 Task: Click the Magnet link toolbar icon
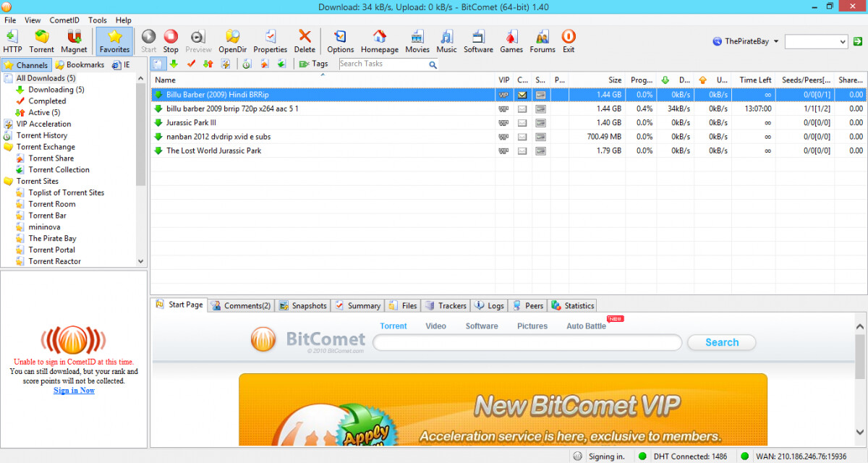(x=74, y=41)
